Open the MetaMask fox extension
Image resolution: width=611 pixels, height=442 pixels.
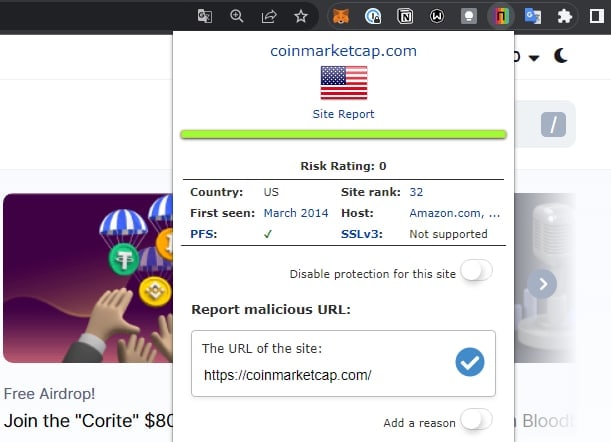coord(341,16)
